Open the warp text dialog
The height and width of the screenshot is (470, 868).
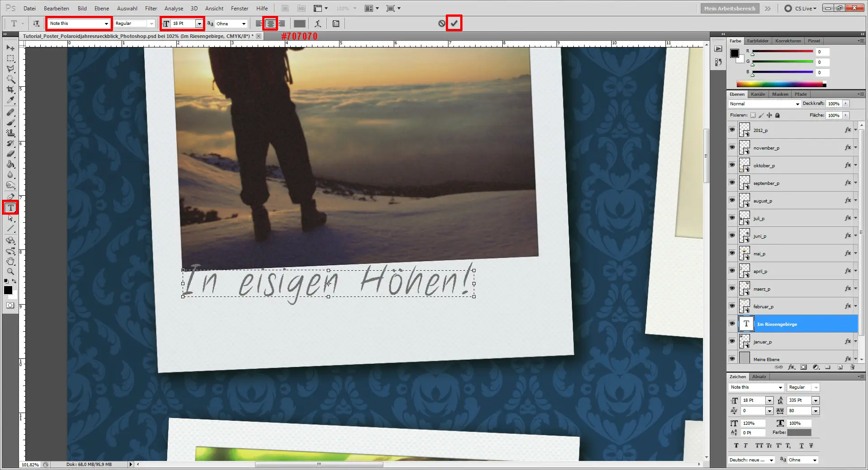(x=318, y=23)
